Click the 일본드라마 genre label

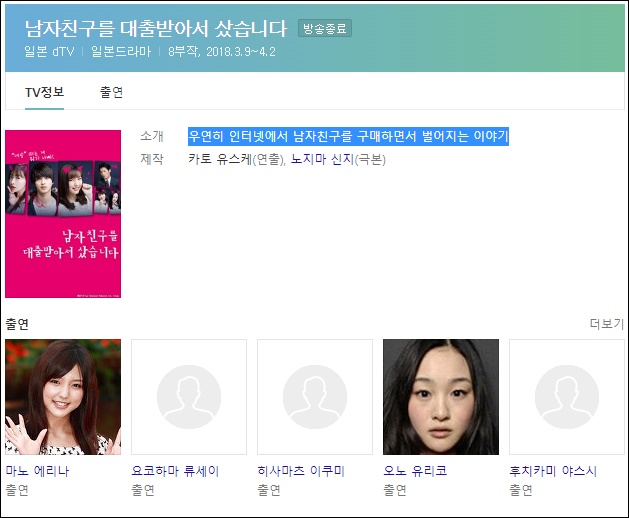click(x=121, y=52)
